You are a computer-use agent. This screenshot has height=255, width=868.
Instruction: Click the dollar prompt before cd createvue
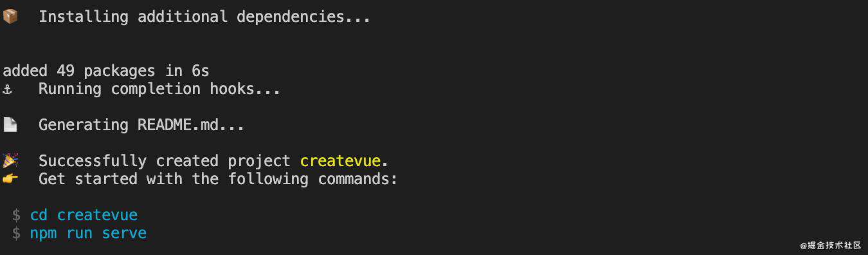(x=16, y=215)
